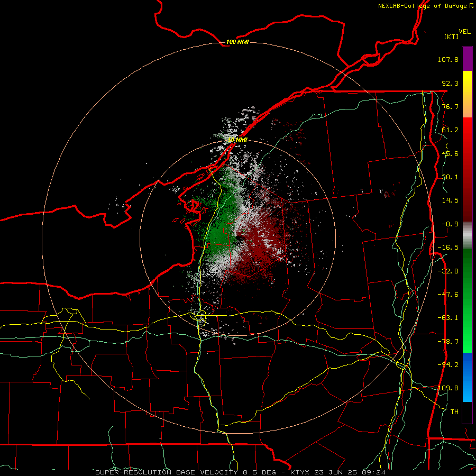Click the 92.3 velocity scale value
This screenshot has height=476, width=476.
pyautogui.click(x=450, y=83)
